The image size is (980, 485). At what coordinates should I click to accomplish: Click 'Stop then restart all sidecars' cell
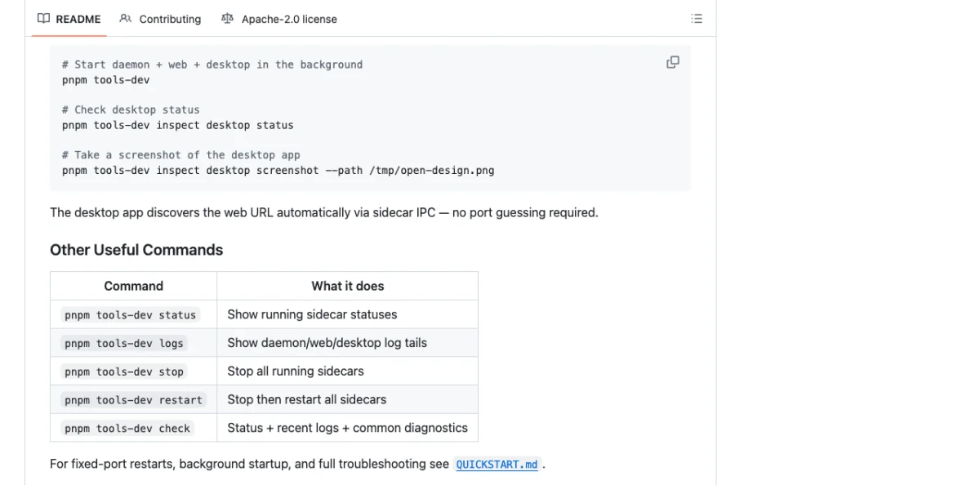coord(347,400)
